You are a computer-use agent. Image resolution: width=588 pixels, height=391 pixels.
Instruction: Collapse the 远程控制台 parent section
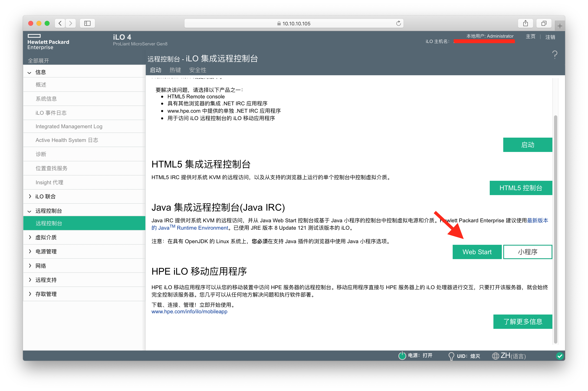click(29, 211)
